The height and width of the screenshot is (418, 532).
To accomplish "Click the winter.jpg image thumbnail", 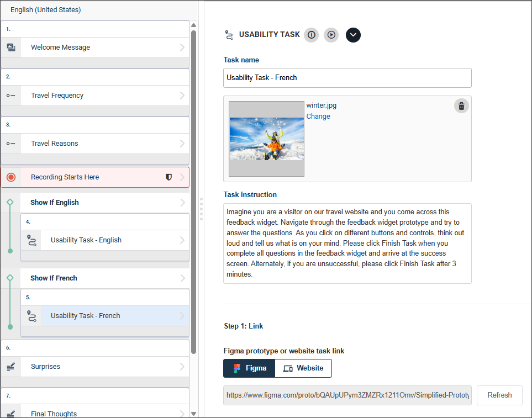I will (266, 139).
